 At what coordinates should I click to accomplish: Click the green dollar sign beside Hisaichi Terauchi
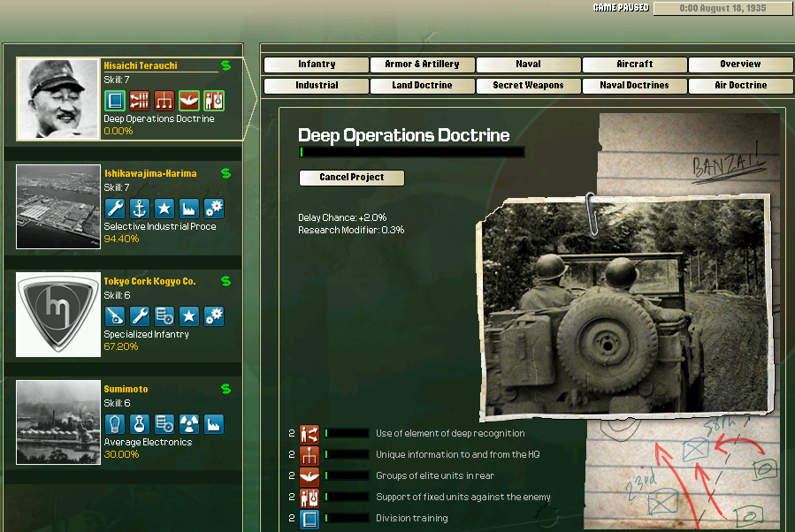(x=226, y=65)
